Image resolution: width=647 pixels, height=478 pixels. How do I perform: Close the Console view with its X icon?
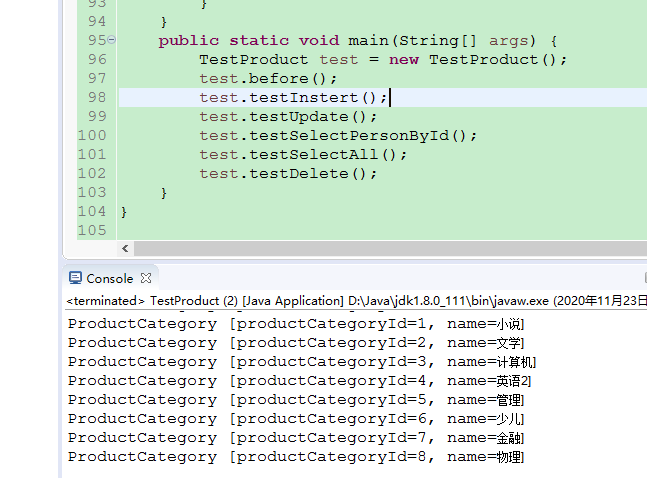click(146, 278)
